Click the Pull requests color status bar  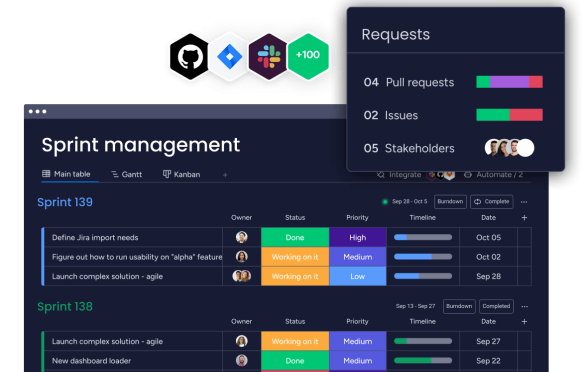(x=509, y=82)
